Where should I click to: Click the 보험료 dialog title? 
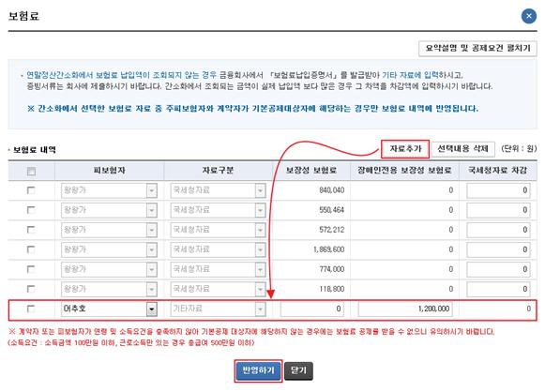(x=23, y=16)
